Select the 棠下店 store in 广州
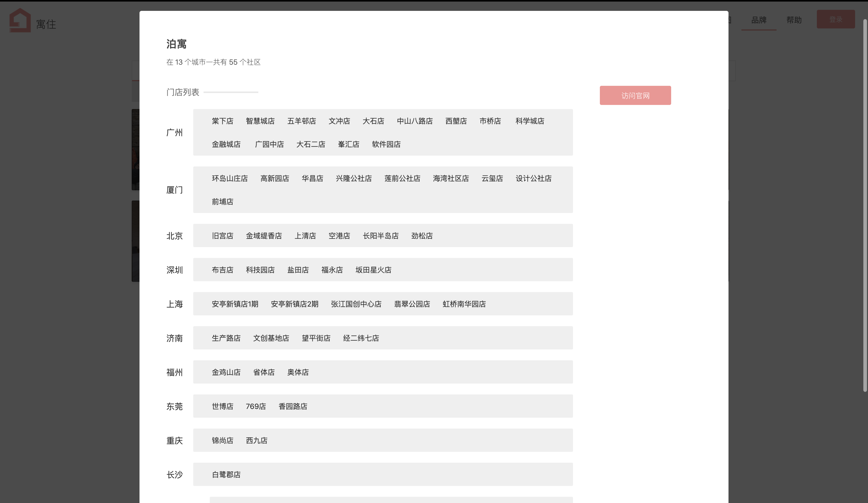The width and height of the screenshot is (868, 503). [222, 121]
